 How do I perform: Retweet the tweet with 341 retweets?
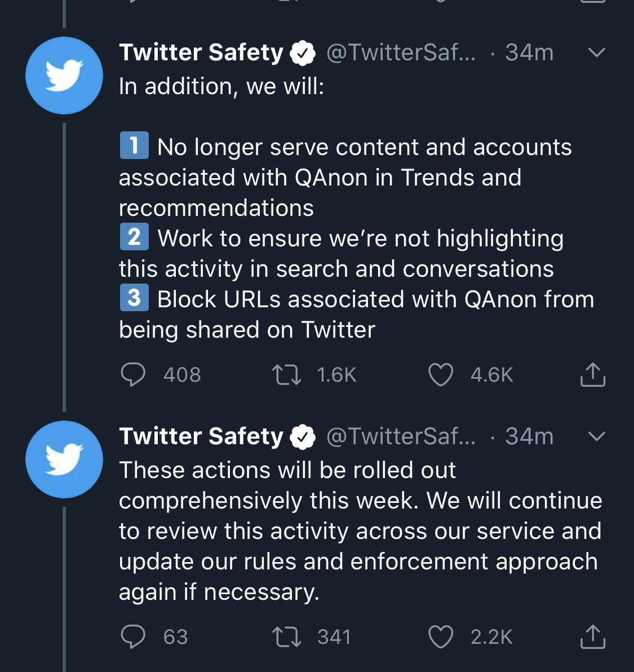pyautogui.click(x=286, y=636)
